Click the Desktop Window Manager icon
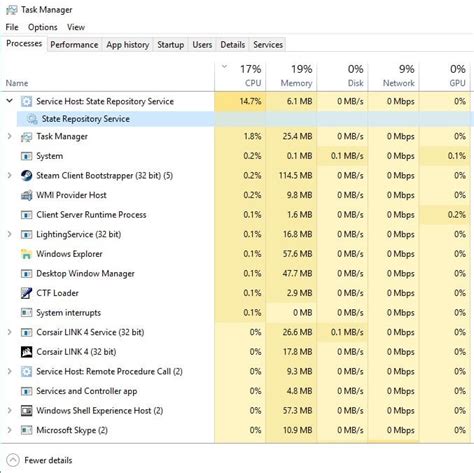474x473 pixels. pyautogui.click(x=26, y=274)
